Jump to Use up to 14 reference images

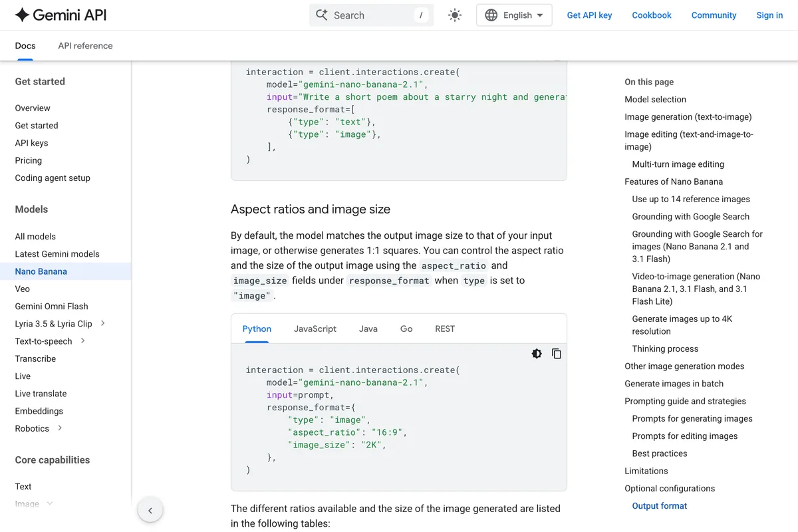click(x=691, y=199)
